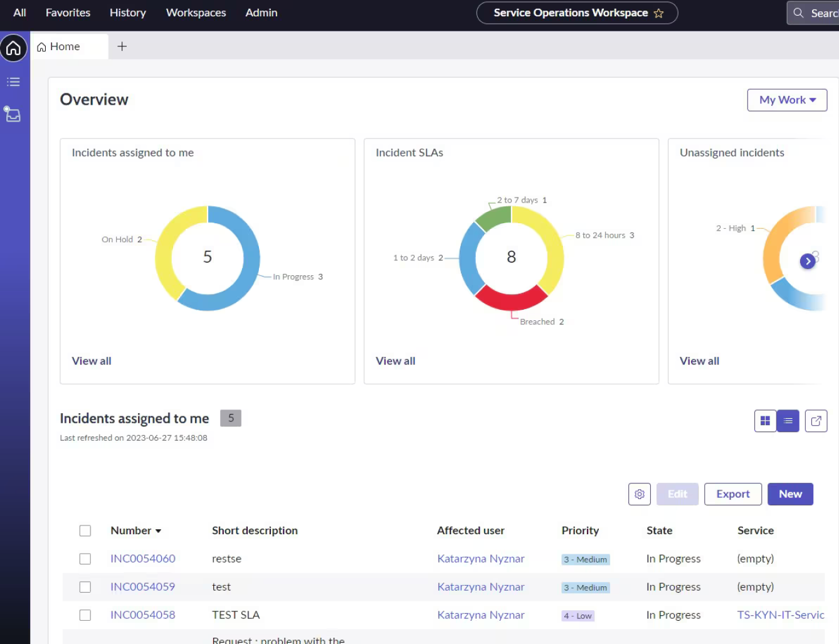
Task: Switch to card grid view icon
Action: point(765,421)
